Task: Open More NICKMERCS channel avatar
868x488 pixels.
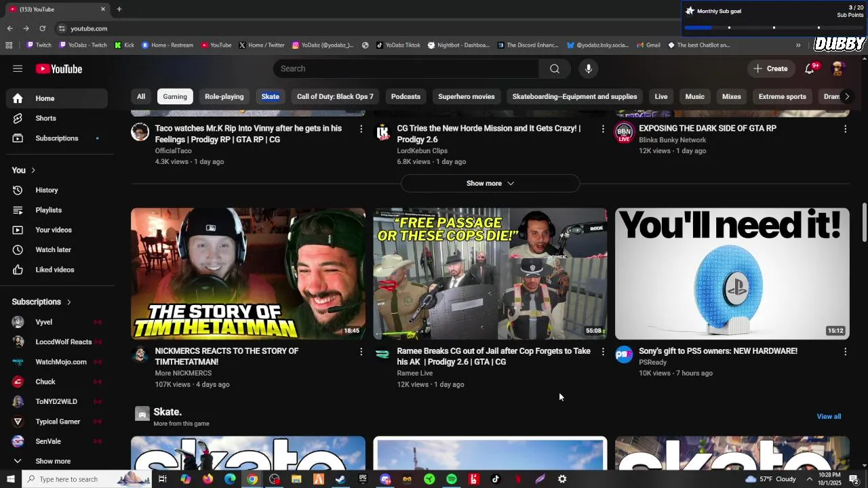Action: (x=140, y=354)
